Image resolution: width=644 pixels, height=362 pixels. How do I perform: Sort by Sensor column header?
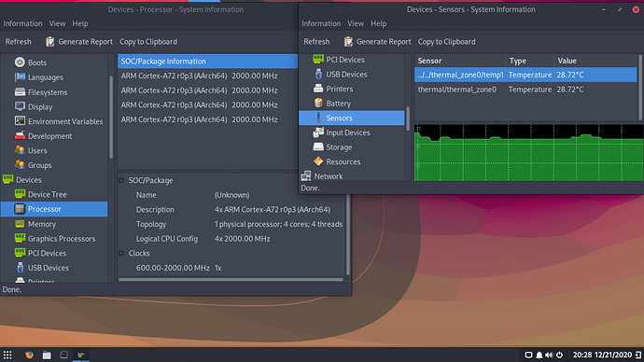[459, 61]
